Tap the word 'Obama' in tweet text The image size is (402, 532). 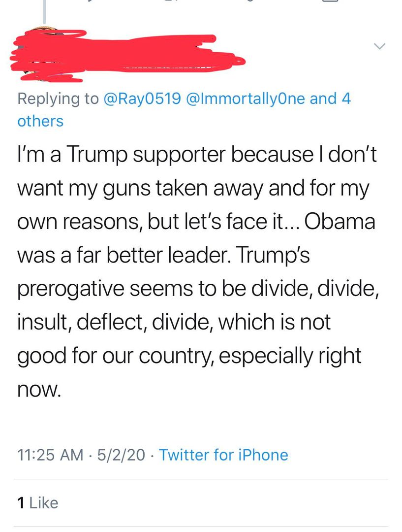pos(340,222)
